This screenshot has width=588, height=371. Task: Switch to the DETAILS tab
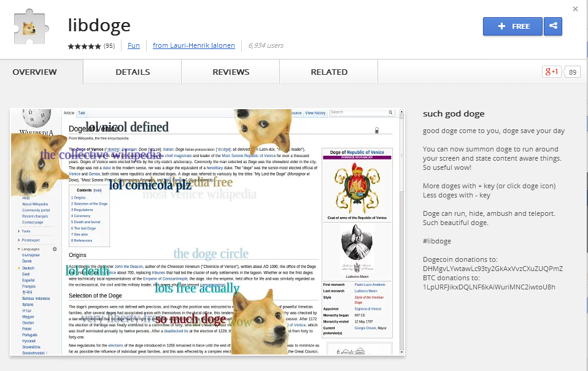pos(133,72)
